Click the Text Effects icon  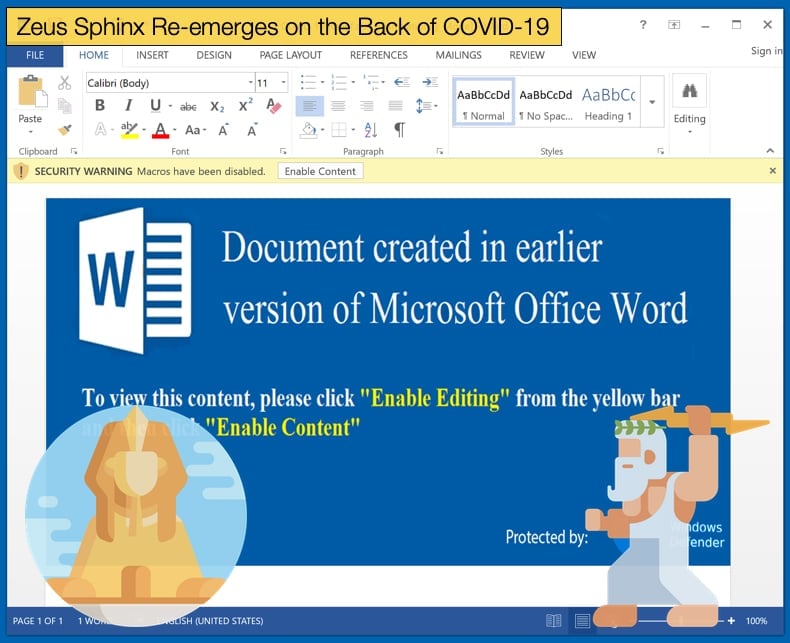(x=101, y=130)
